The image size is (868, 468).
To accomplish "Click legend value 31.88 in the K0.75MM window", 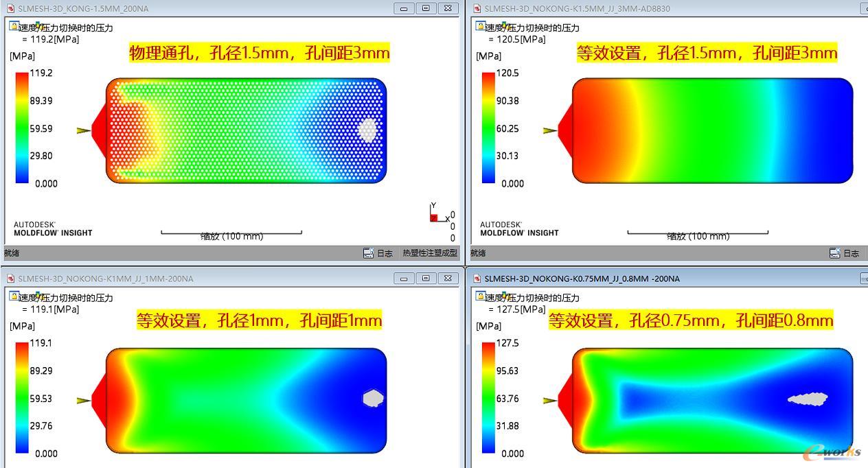I will 507,425.
